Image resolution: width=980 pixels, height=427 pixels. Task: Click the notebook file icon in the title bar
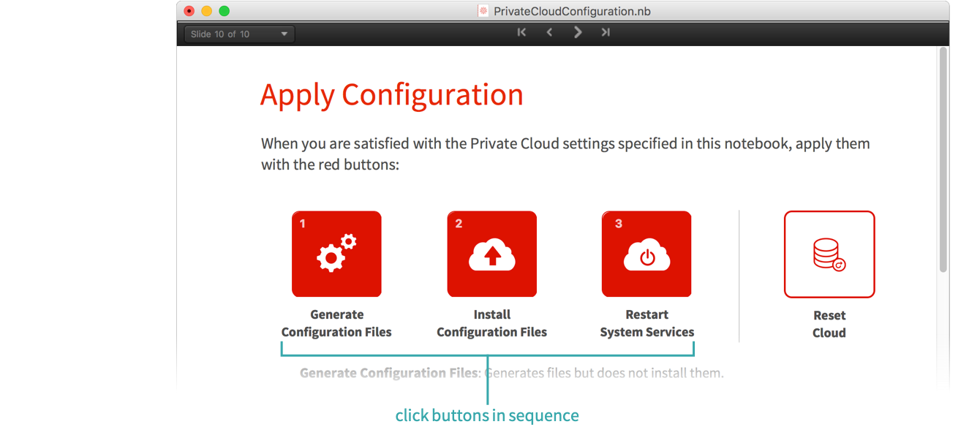coord(483,11)
